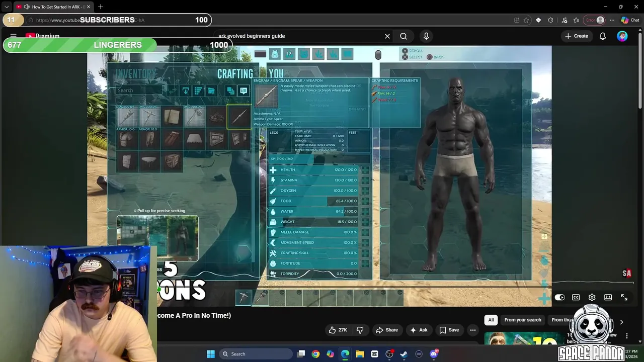Open File Explorer from the taskbar
This screenshot has width=644, height=362.
click(x=360, y=354)
